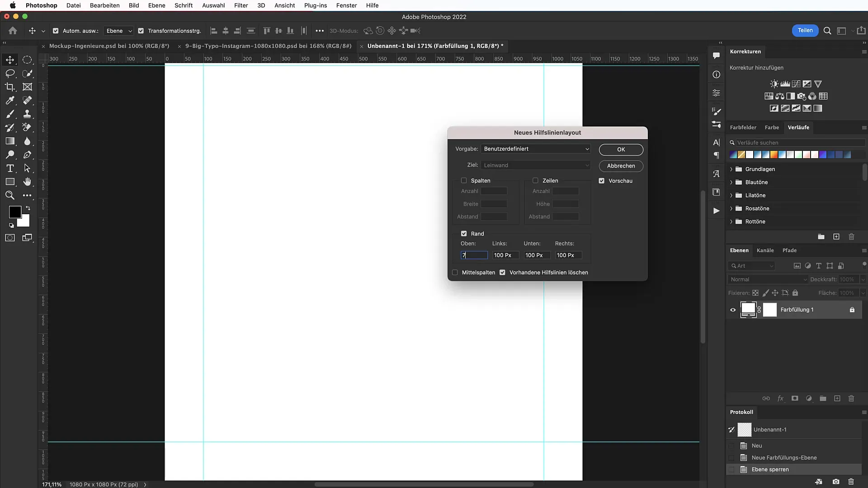
Task: Open the Ebene auto-select dropdown
Action: (x=118, y=31)
